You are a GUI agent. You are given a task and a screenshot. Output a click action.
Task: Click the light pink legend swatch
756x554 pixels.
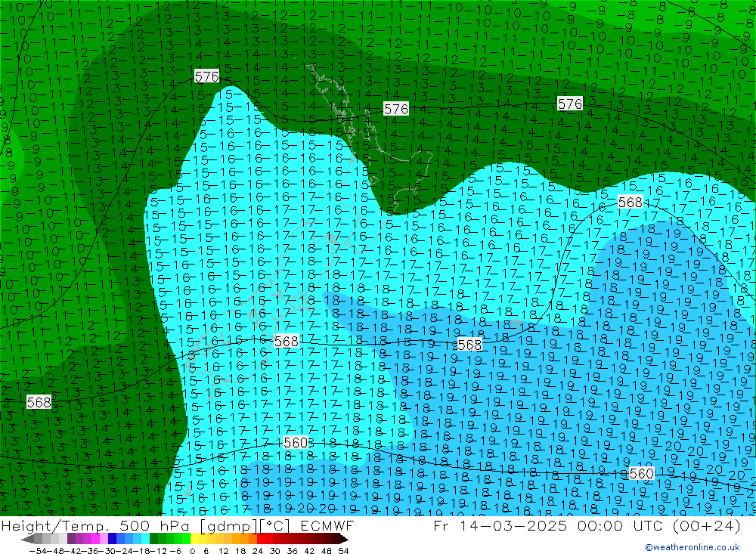pyautogui.click(x=104, y=540)
